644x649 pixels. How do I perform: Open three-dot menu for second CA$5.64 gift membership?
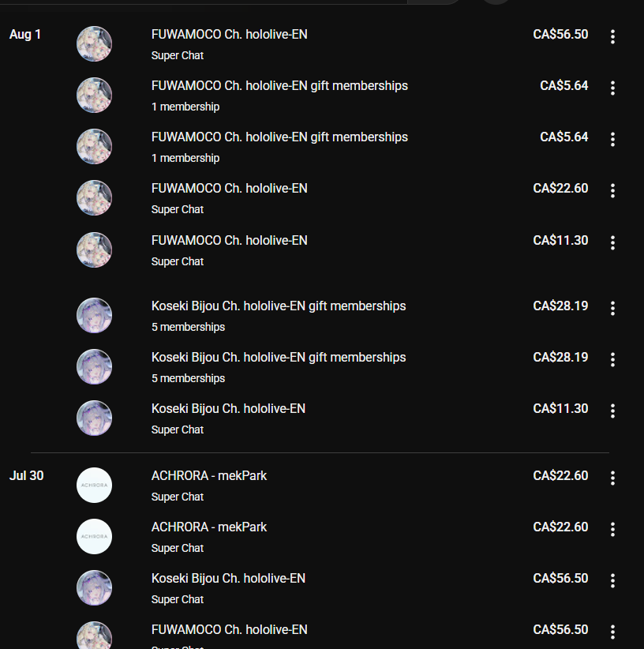[612, 139]
